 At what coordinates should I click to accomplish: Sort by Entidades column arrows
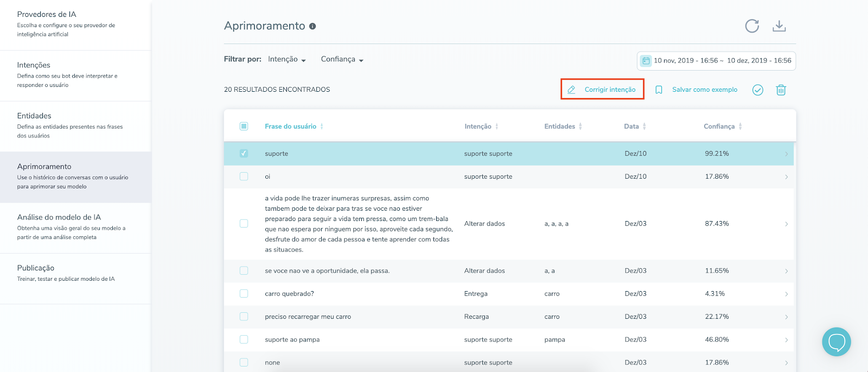coord(580,127)
